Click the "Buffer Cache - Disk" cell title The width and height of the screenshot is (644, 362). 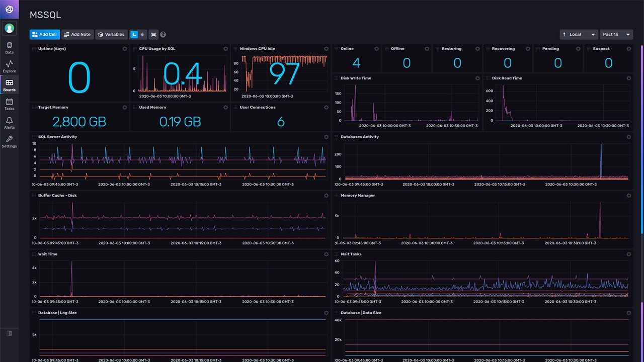click(57, 196)
